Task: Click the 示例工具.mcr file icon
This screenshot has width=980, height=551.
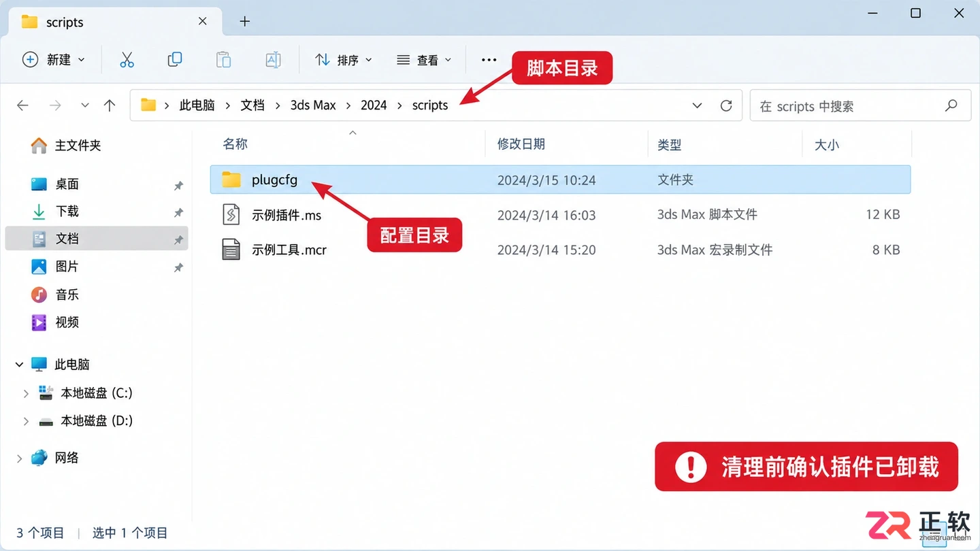Action: (231, 250)
